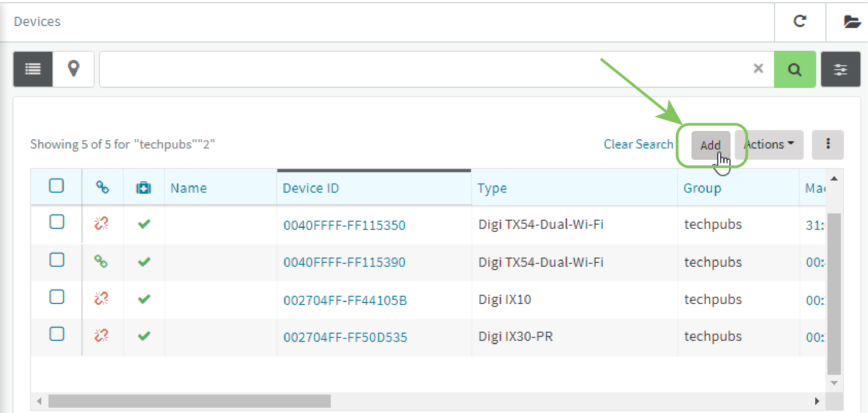
Task: Open the vertical three-dot options menu
Action: (827, 145)
